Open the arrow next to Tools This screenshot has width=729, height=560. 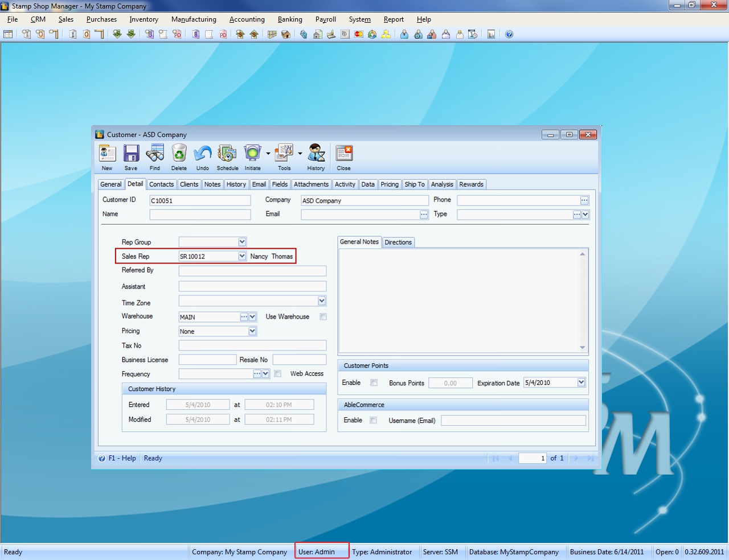click(300, 153)
